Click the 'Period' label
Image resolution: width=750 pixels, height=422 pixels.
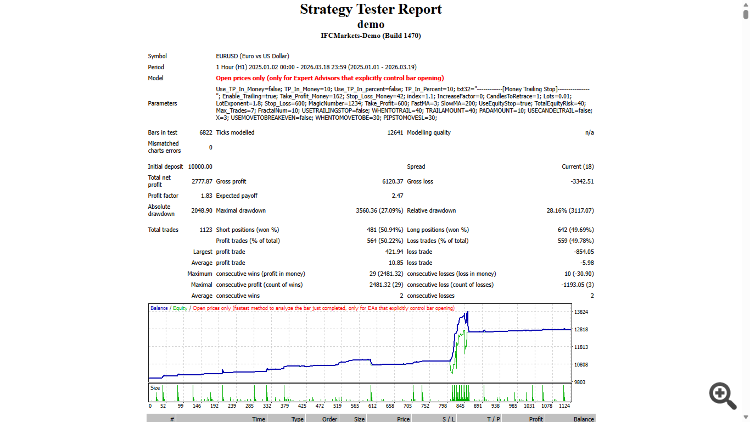point(156,67)
